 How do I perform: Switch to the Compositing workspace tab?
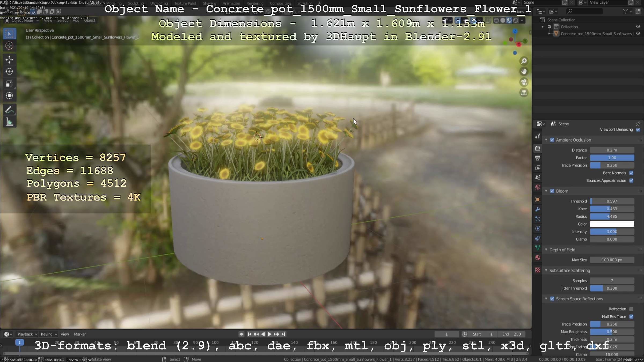(280, 3)
